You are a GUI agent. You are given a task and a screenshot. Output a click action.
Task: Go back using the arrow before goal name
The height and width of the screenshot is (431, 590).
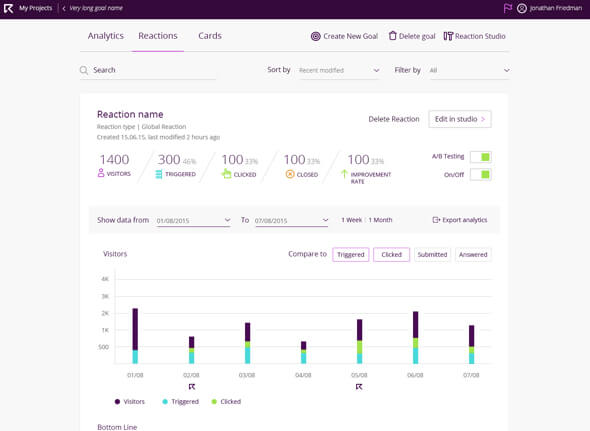[x=64, y=8]
